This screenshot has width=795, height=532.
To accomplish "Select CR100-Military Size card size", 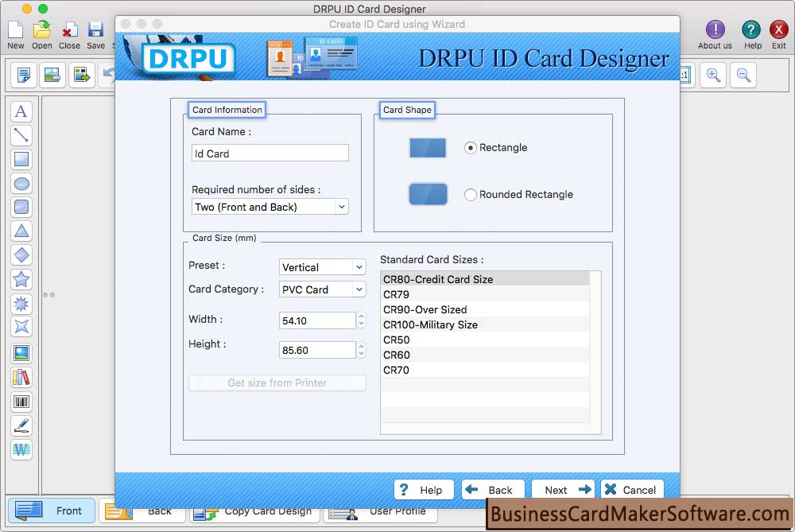I will click(x=485, y=324).
